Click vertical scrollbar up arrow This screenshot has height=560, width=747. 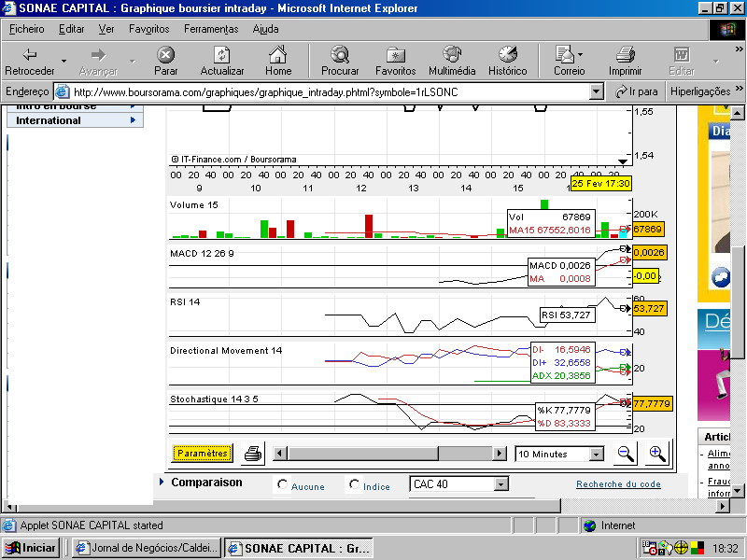(737, 113)
